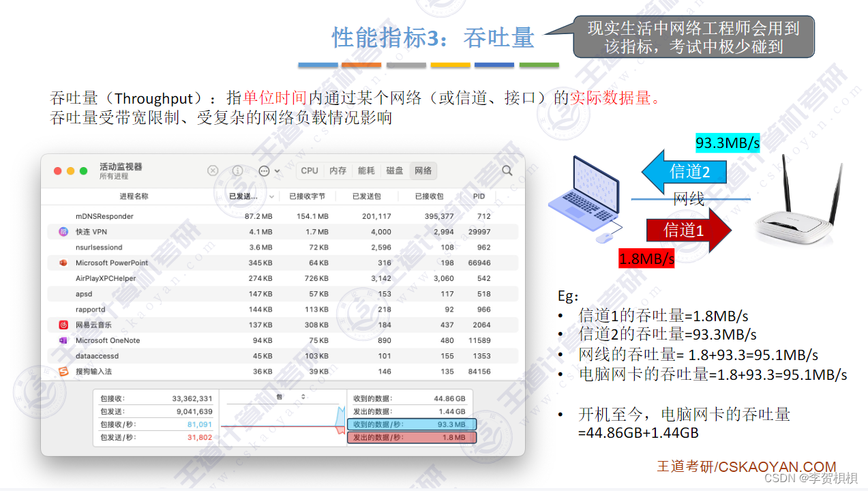868x491 pixels.
Task: Click the info (i) icon in Activity Monitor toolbar
Action: click(x=237, y=170)
